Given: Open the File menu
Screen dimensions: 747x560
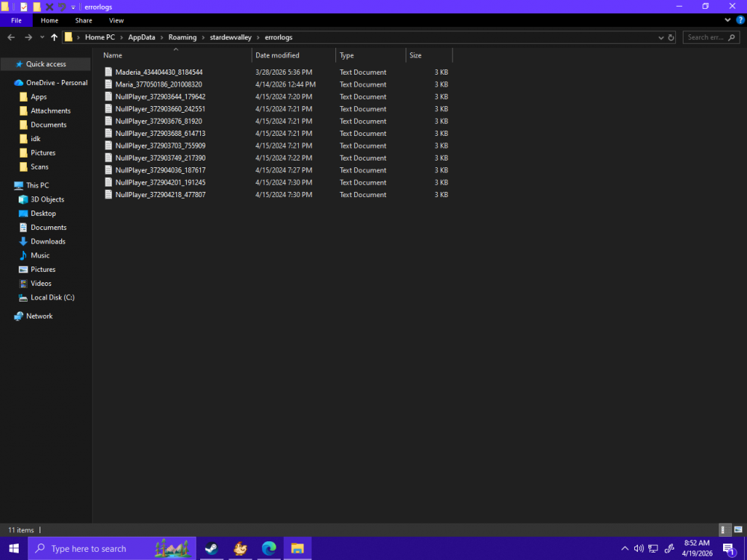Looking at the screenshot, I should click(16, 20).
